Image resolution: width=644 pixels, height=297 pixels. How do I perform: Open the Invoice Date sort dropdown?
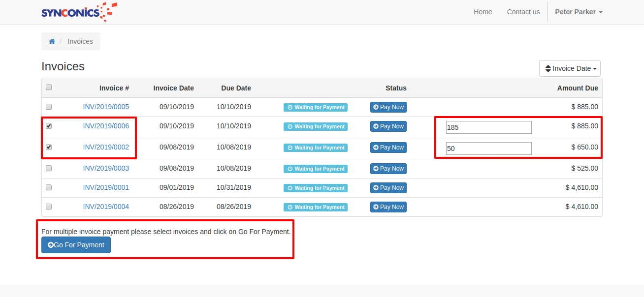[x=570, y=68]
